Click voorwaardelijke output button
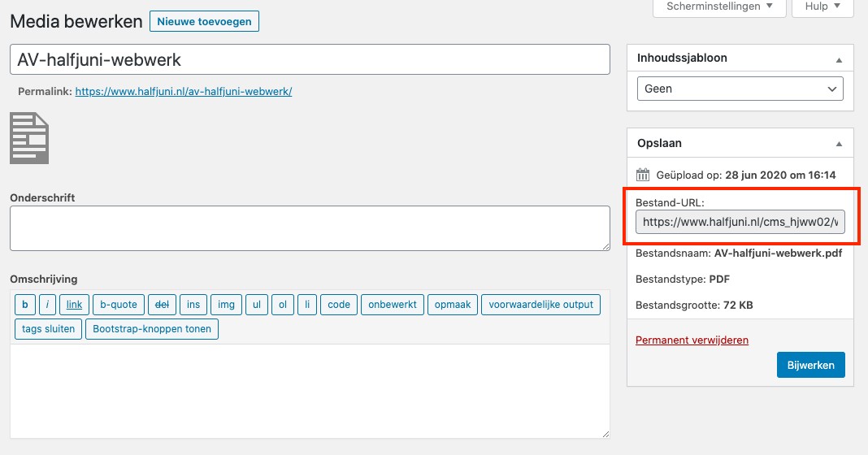Image resolution: width=868 pixels, height=455 pixels. tap(540, 305)
